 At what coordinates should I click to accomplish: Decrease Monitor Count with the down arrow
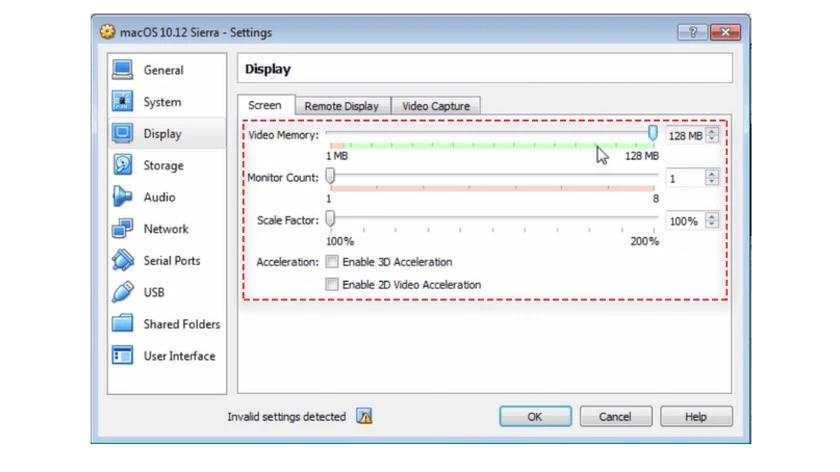click(712, 182)
